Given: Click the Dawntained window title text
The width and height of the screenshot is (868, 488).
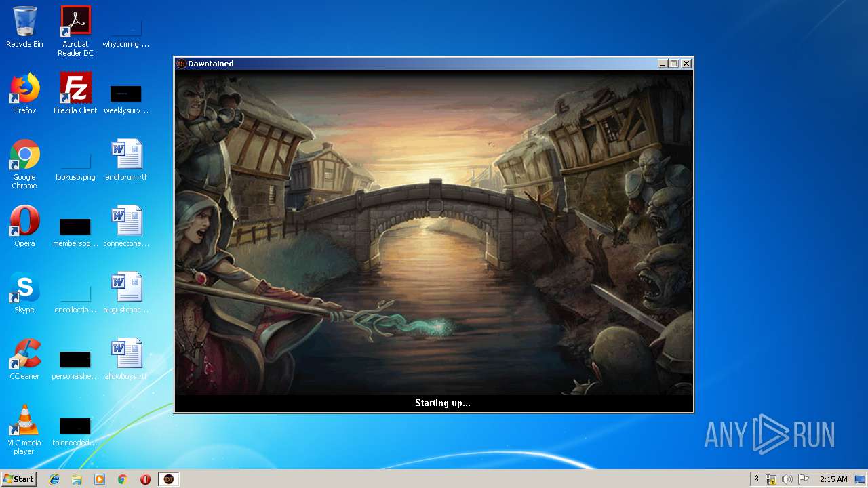Looking at the screenshot, I should (211, 64).
